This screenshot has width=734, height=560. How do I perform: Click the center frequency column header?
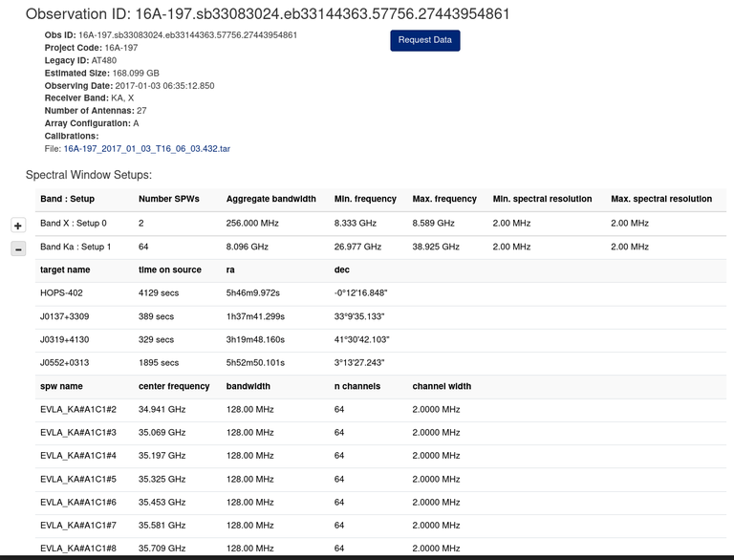point(174,386)
